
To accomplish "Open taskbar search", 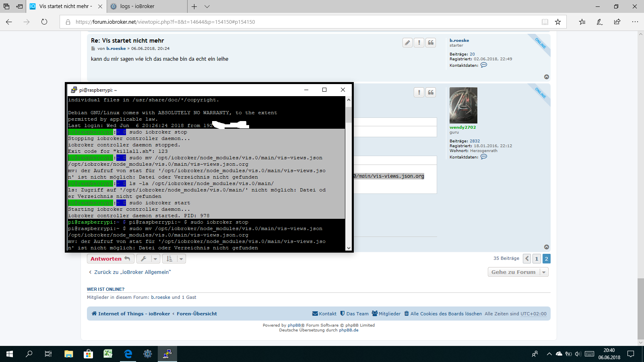I will 29,354.
